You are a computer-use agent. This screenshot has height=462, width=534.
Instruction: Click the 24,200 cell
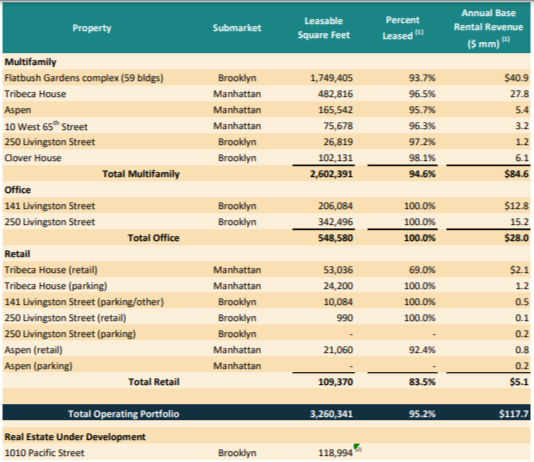[338, 286]
